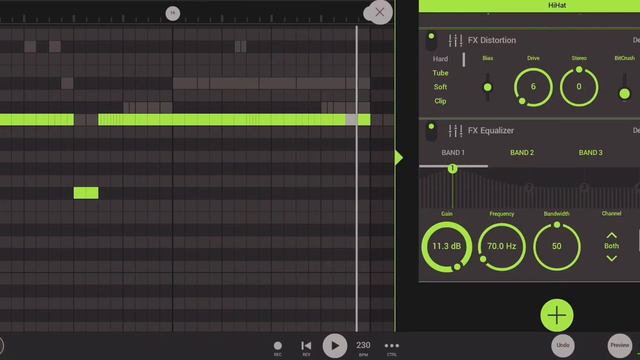
Task: Select the Clip distortion type
Action: click(440, 101)
